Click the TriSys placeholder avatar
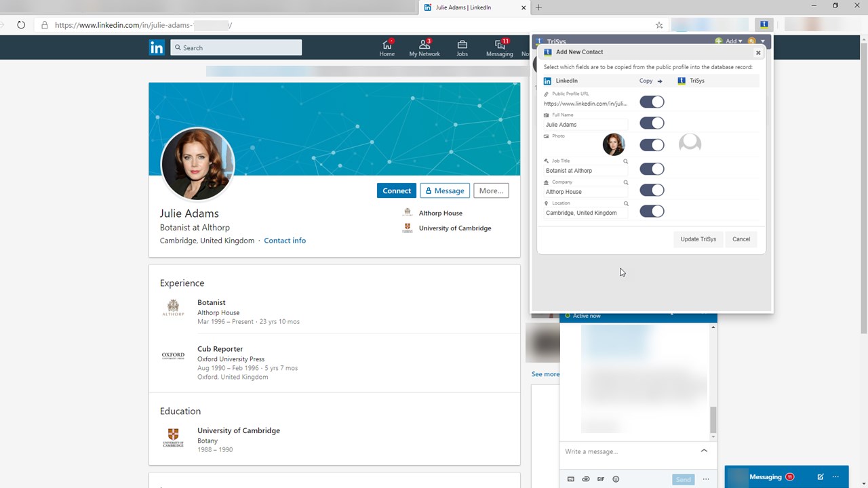The height and width of the screenshot is (488, 868). click(x=690, y=143)
